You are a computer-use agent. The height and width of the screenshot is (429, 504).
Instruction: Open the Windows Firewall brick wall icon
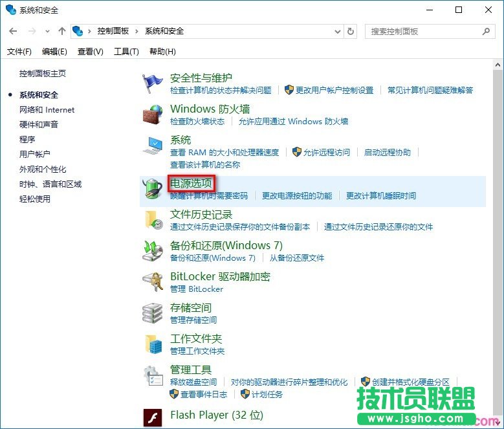(153, 115)
